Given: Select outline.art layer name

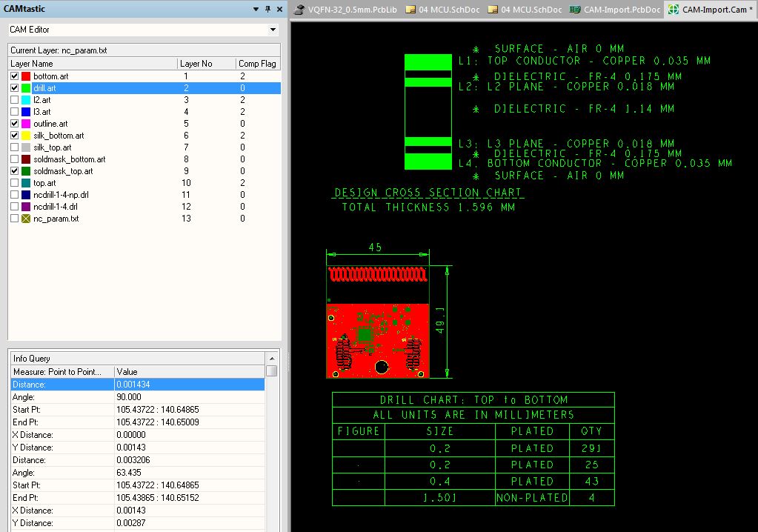Looking at the screenshot, I should tap(50, 124).
